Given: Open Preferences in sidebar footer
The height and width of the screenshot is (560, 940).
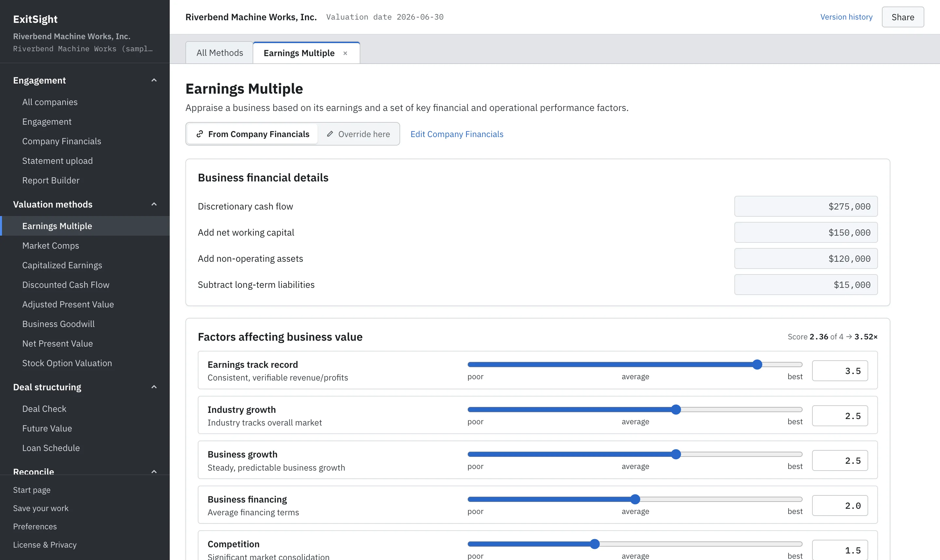Looking at the screenshot, I should click(x=35, y=526).
